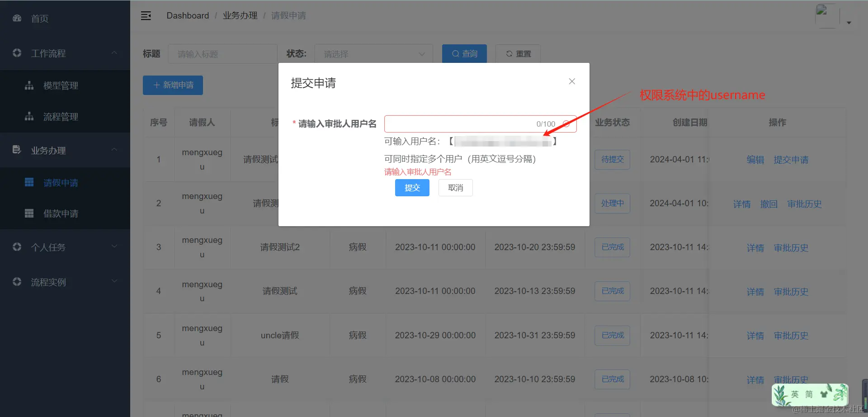Click 已完成 tag in uncle请假 row
This screenshot has height=417, width=868.
coord(612,336)
